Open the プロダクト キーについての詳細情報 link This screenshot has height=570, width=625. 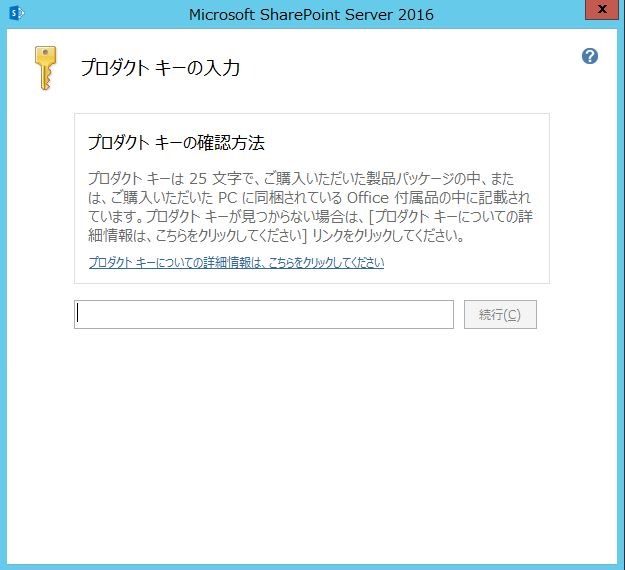236,263
